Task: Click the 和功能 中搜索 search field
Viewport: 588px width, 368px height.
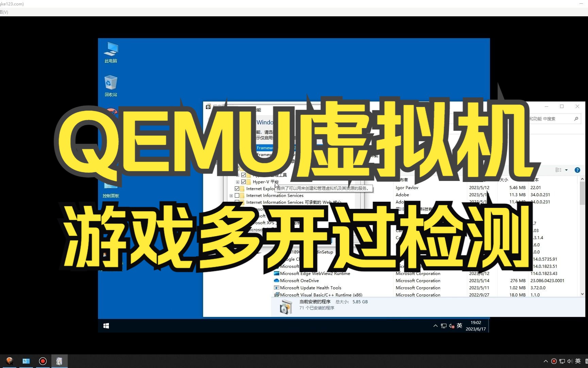Action: coord(551,119)
